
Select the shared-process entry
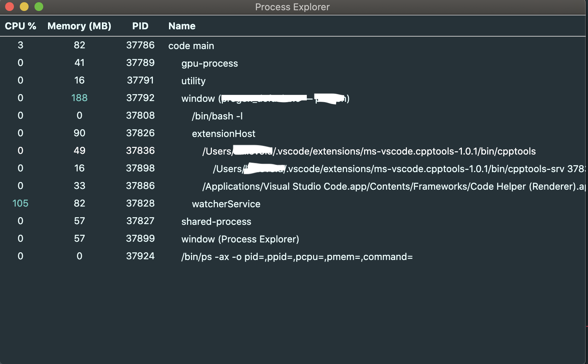216,221
